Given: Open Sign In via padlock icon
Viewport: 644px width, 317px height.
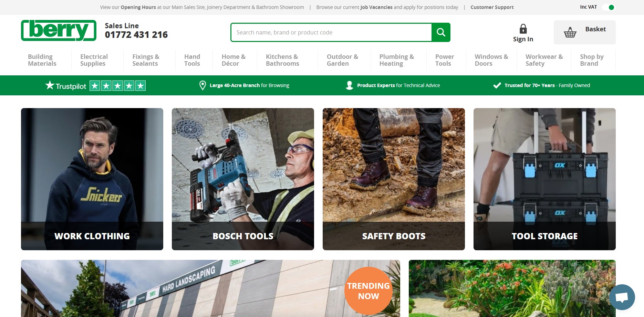Looking at the screenshot, I should point(523,29).
